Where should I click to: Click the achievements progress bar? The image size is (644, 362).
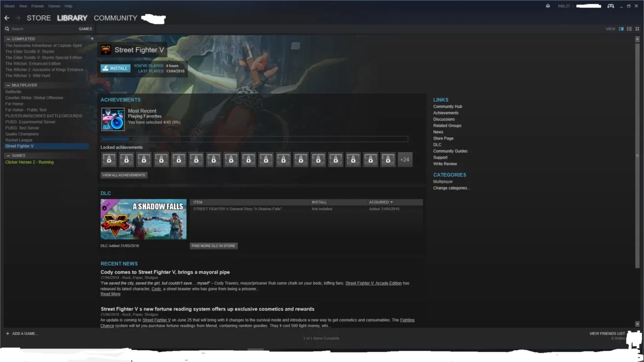click(254, 139)
